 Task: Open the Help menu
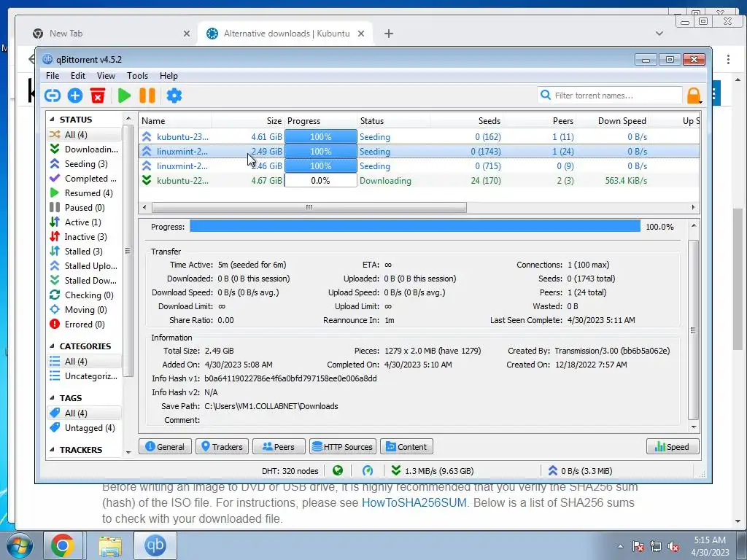tap(169, 76)
